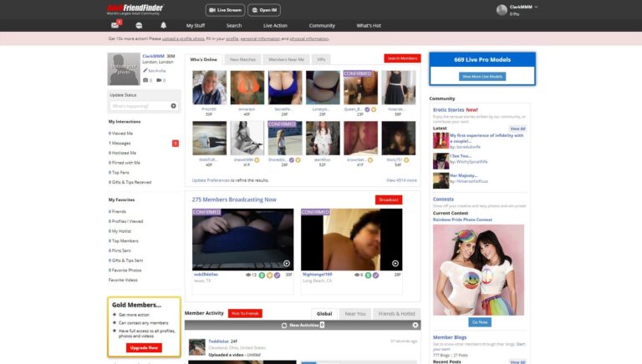
Task: Click the Go Now contest button
Action: click(x=480, y=322)
